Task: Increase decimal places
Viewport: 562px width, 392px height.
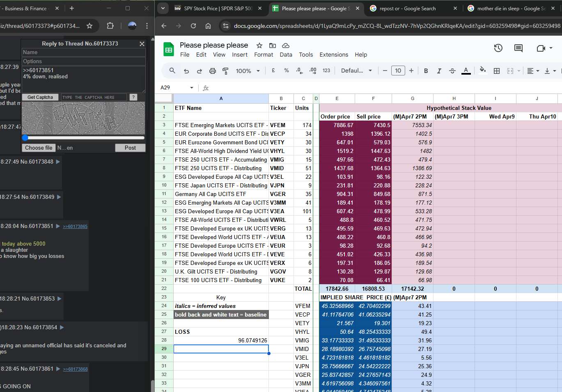Action: [x=313, y=71]
